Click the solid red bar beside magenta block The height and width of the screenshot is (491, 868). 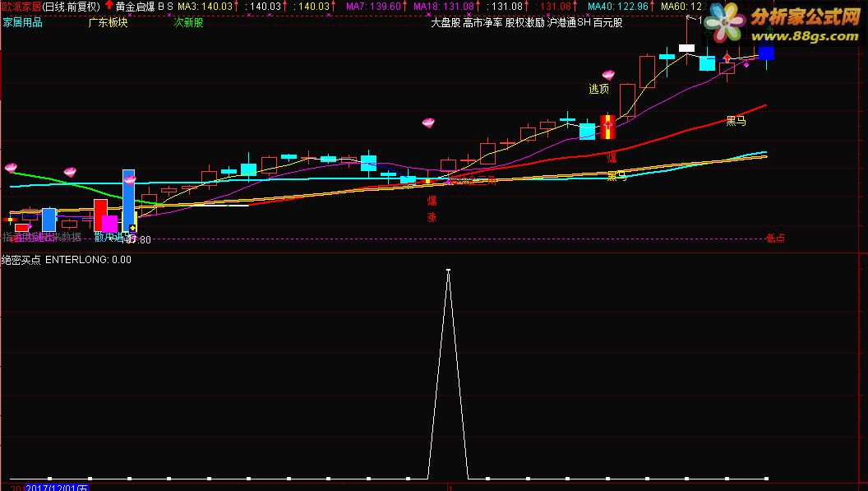[100, 215]
